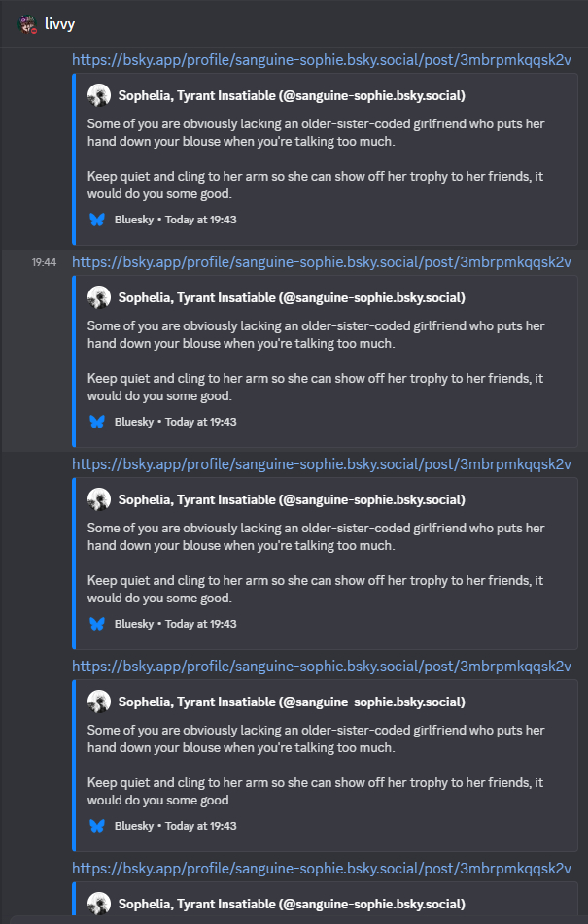Open the Sophelia author name in the second embed
This screenshot has width=588, height=924.
[x=292, y=297]
